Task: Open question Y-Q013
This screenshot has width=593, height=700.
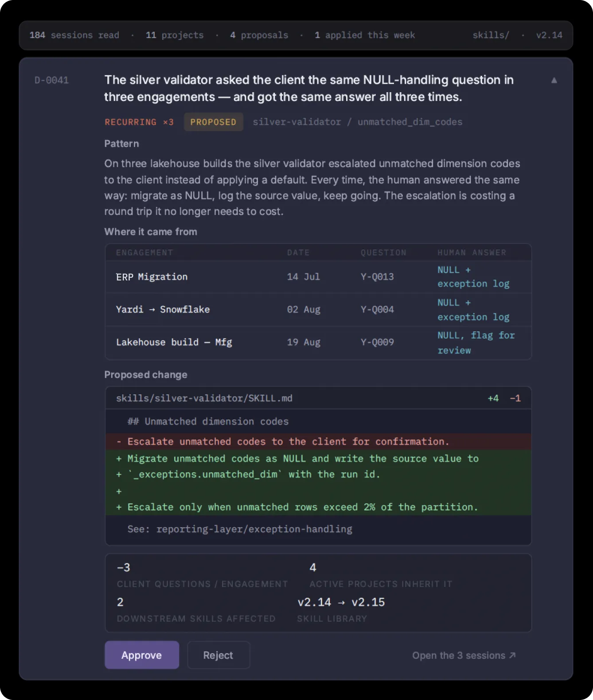Action: pyautogui.click(x=377, y=277)
